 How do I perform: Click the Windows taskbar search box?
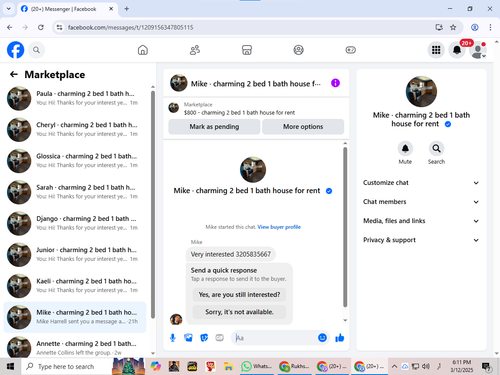click(x=66, y=367)
